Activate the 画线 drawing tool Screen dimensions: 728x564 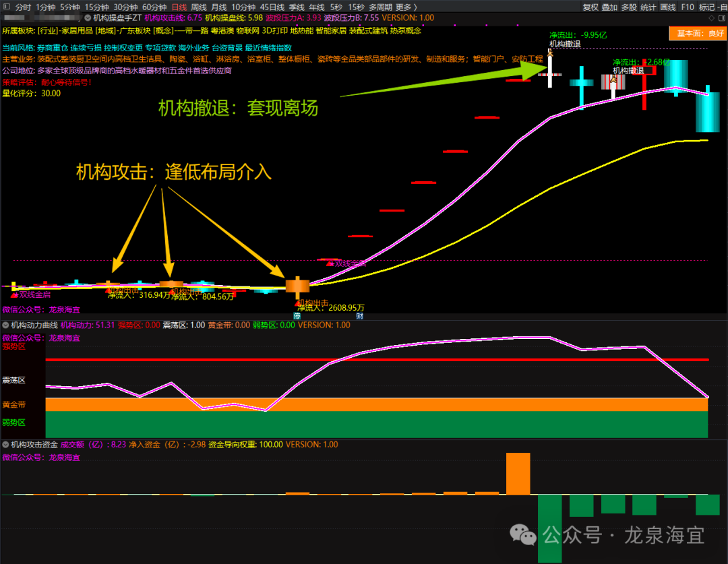pos(667,7)
